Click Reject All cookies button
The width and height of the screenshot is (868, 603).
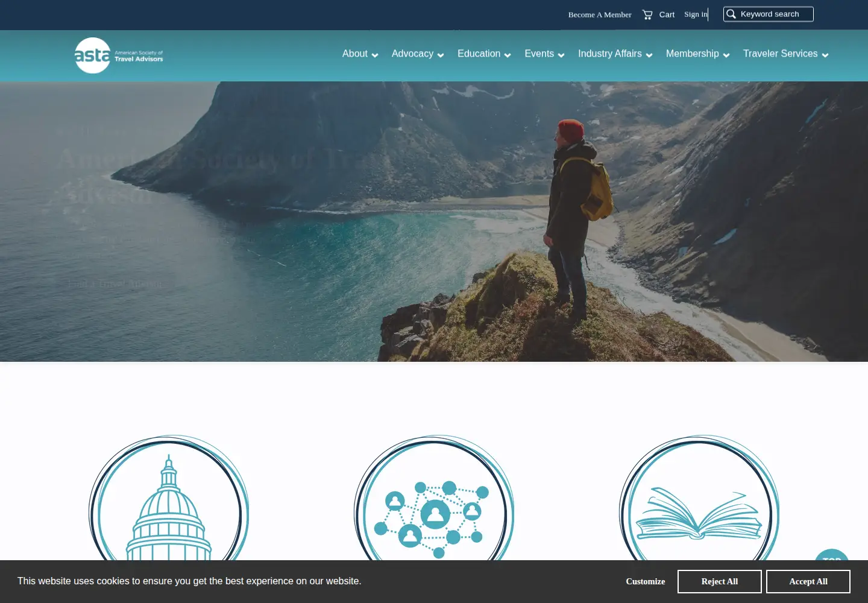tap(720, 581)
